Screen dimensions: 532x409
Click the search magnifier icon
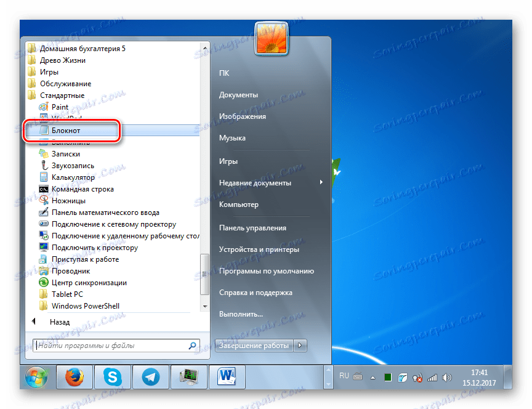(192, 346)
